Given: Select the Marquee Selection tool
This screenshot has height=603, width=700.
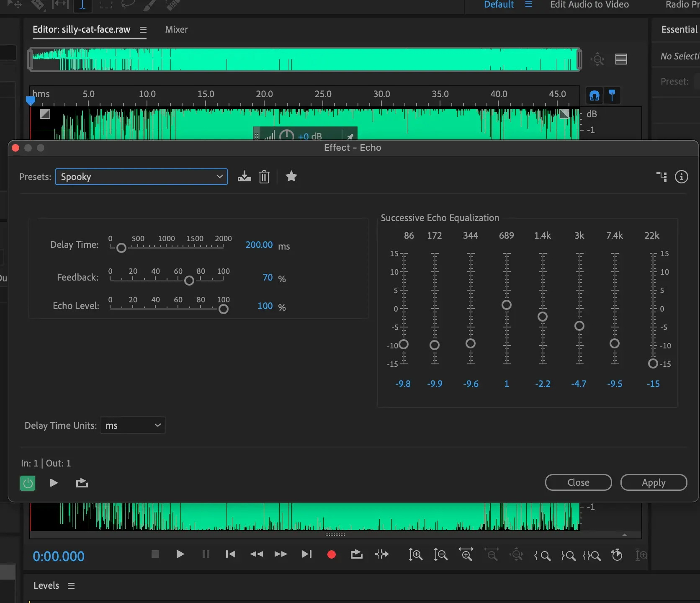Looking at the screenshot, I should coord(106,5).
